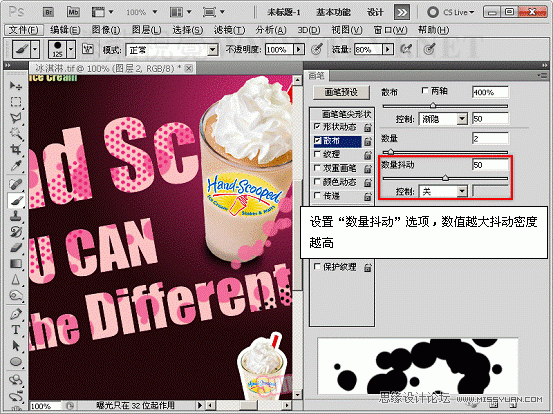This screenshot has width=553, height=414.
Task: Select the Healing Brush tool
Action: point(16,184)
